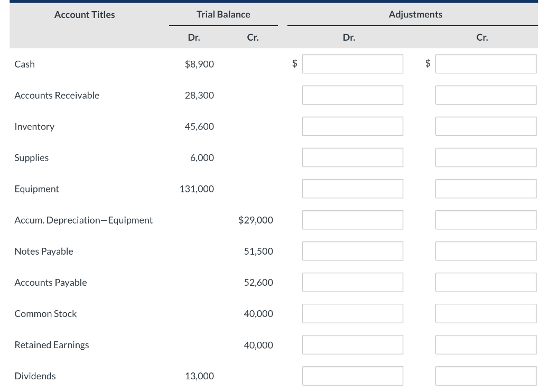Select the Supplies debit adjustment input
Viewport: 541px width, 392px height.
click(x=352, y=157)
